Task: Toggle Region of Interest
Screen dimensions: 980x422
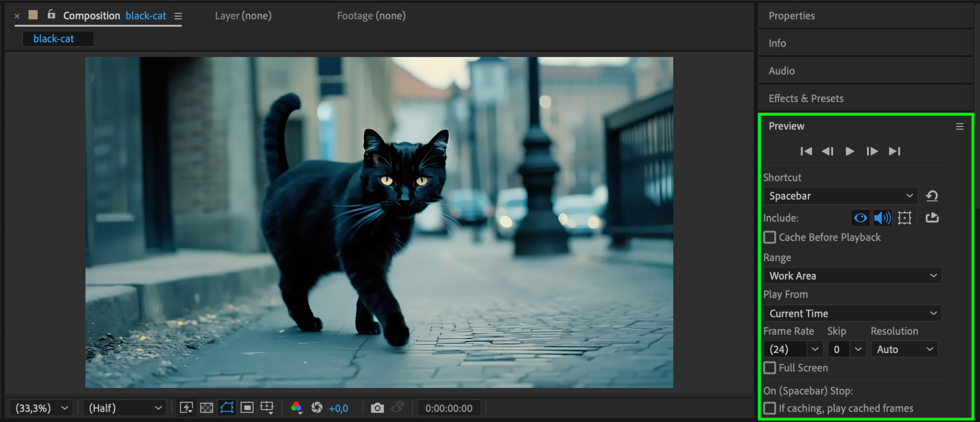Action: (247, 408)
